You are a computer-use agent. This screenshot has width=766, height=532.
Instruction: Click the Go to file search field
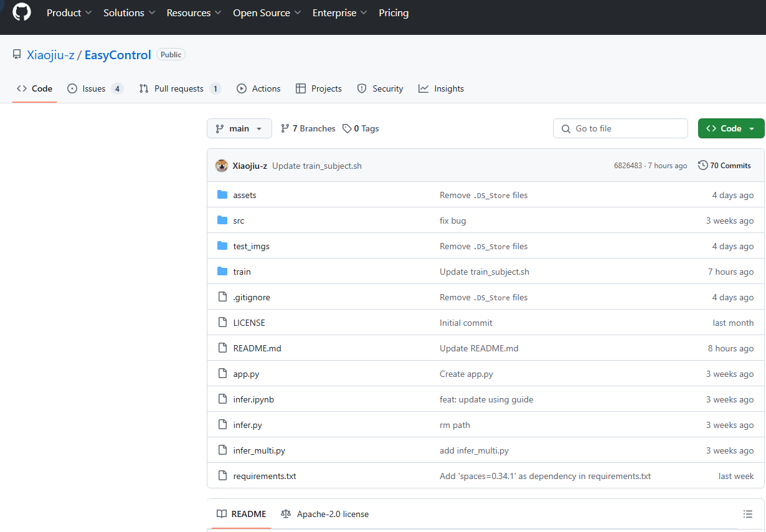click(620, 128)
